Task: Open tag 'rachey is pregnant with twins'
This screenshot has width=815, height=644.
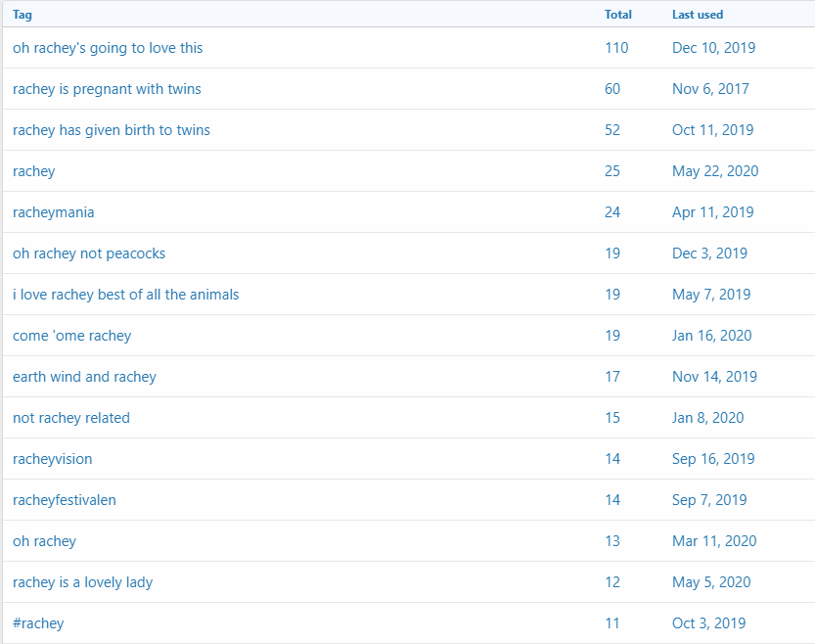Action: pyautogui.click(x=107, y=89)
